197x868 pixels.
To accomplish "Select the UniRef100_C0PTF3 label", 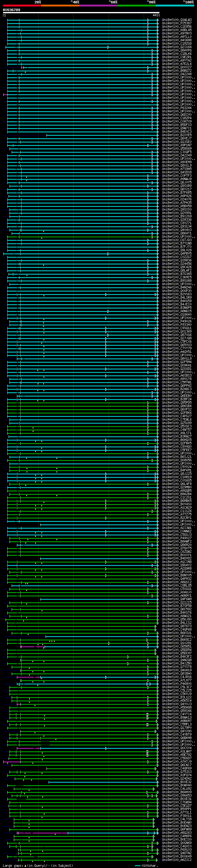I will pyautogui.click(x=177, y=176).
